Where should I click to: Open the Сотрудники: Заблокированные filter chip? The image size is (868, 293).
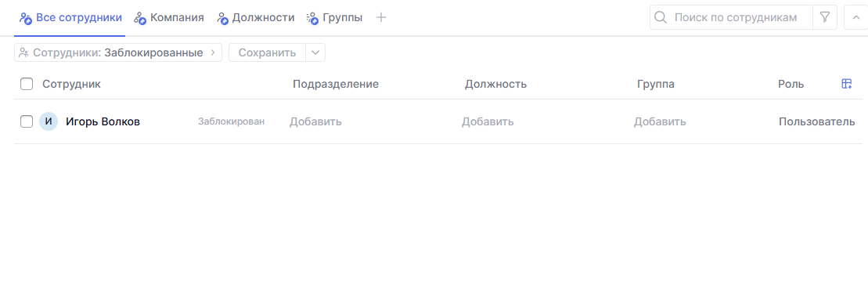click(118, 52)
